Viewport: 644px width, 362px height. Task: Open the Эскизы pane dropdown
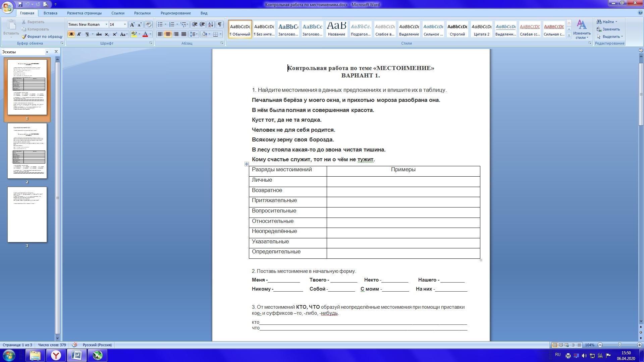tap(47, 52)
